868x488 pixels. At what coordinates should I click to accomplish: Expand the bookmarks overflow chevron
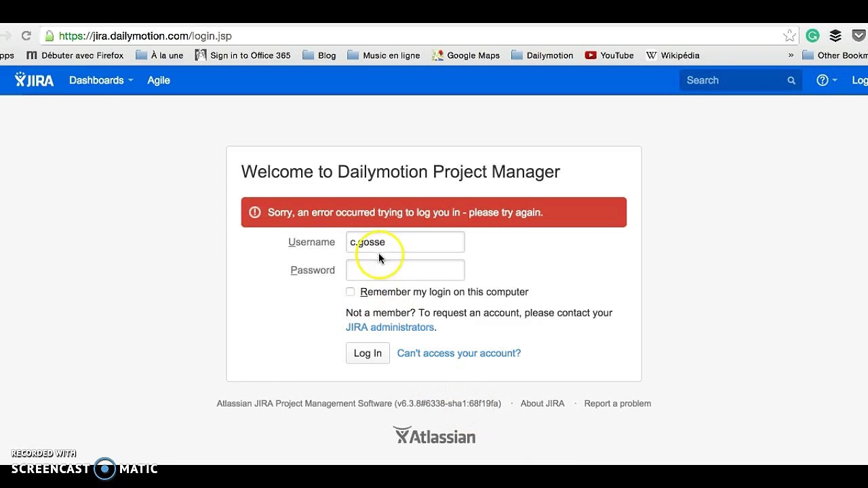coord(791,56)
